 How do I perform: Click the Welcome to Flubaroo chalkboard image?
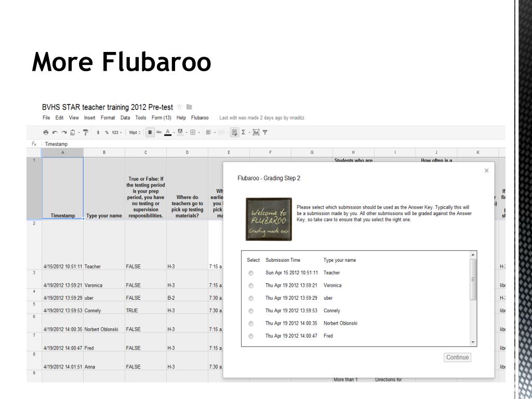[269, 219]
